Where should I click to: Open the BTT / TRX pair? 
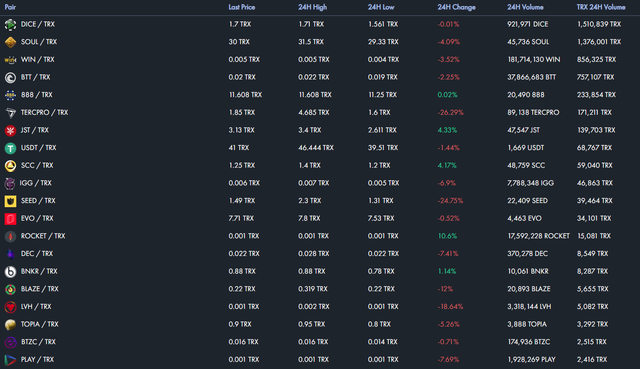pos(36,77)
